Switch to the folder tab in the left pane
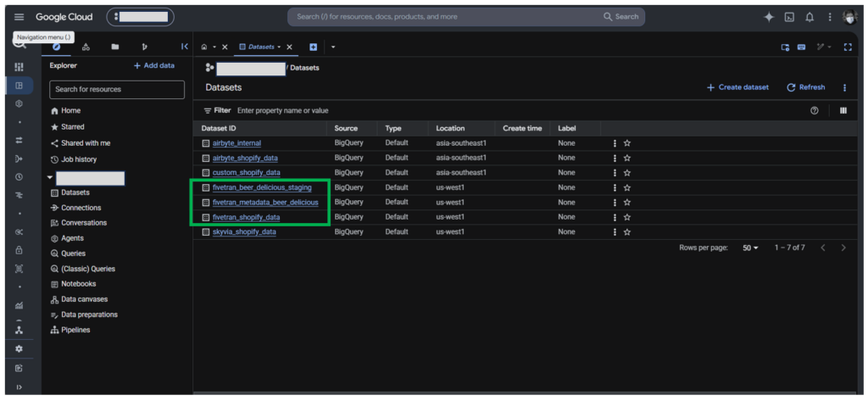The image size is (868, 401). coord(114,47)
